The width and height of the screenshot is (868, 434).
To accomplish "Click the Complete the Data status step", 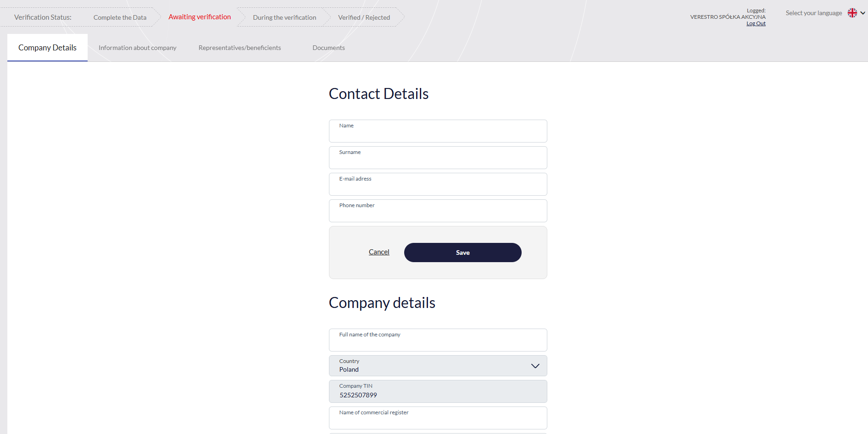I will [x=120, y=17].
